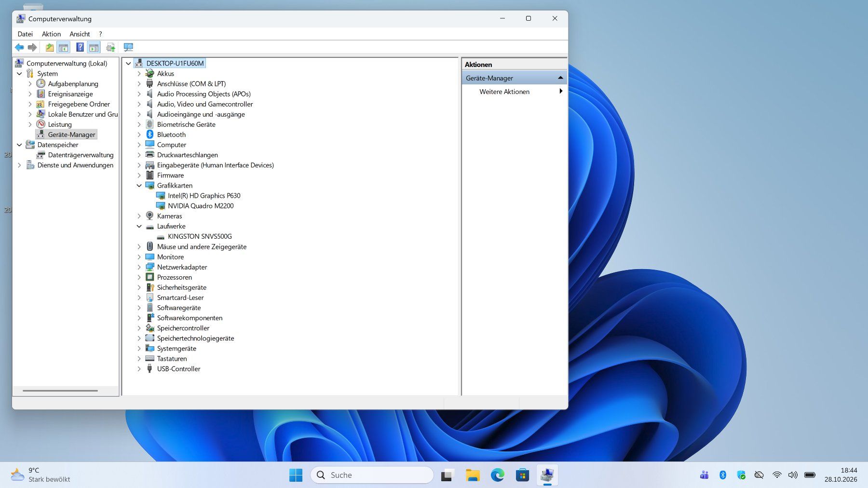This screenshot has height=488, width=868.
Task: Click the scan for hardware changes monitor icon
Action: [x=128, y=47]
